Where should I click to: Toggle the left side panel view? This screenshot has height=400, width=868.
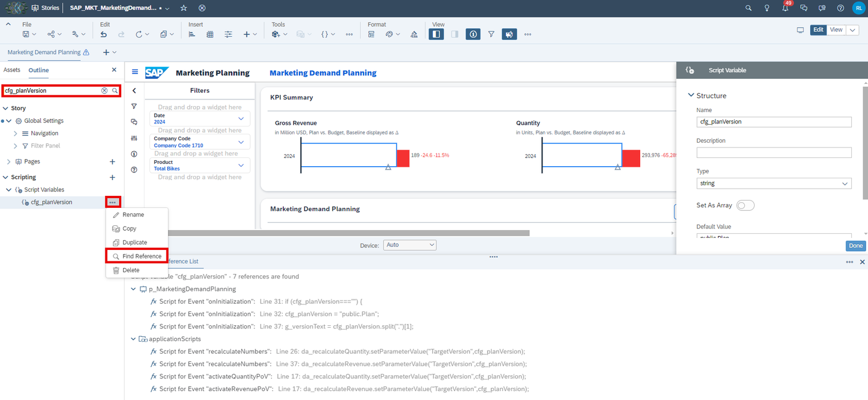436,34
